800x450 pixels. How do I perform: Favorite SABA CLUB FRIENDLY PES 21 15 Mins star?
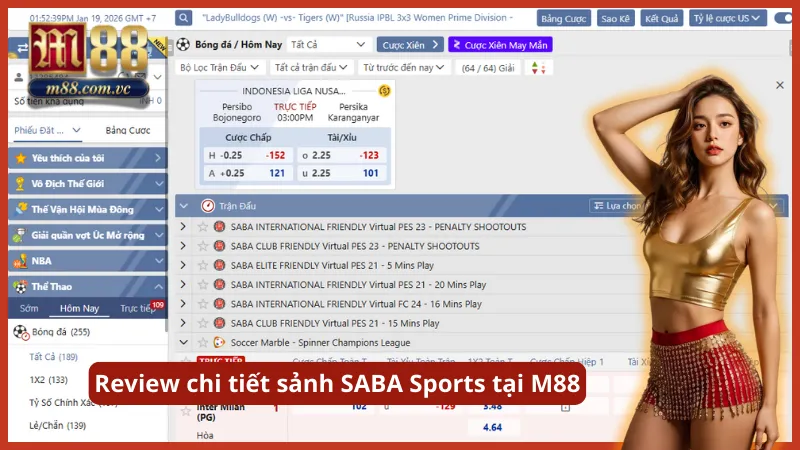[203, 323]
